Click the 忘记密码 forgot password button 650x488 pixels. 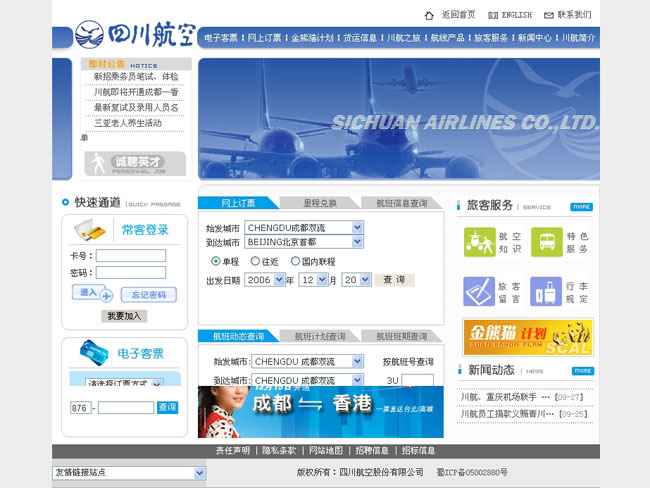coord(148,295)
